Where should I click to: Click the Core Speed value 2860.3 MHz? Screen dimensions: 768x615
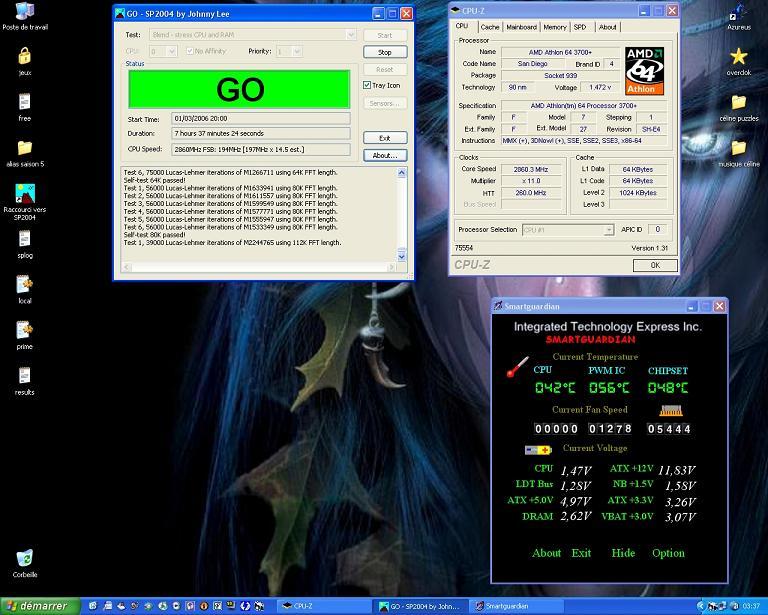point(530,169)
